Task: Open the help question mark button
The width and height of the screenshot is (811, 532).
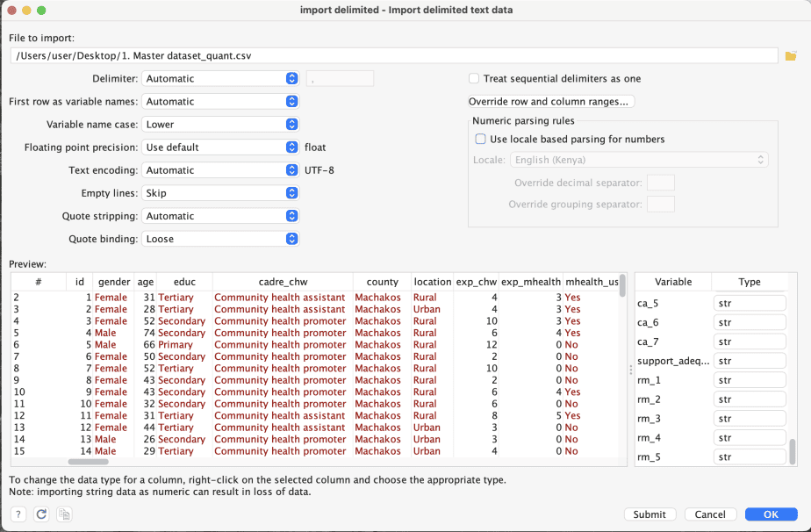Action: pos(18,514)
